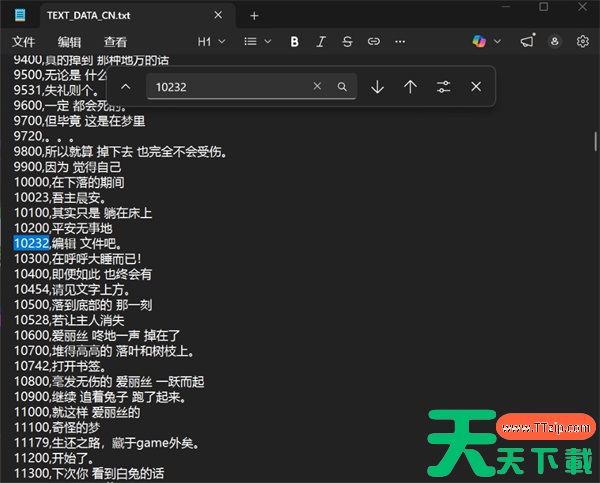Open the account profile icon
Image resolution: width=600 pixels, height=483 pixels.
tap(554, 41)
